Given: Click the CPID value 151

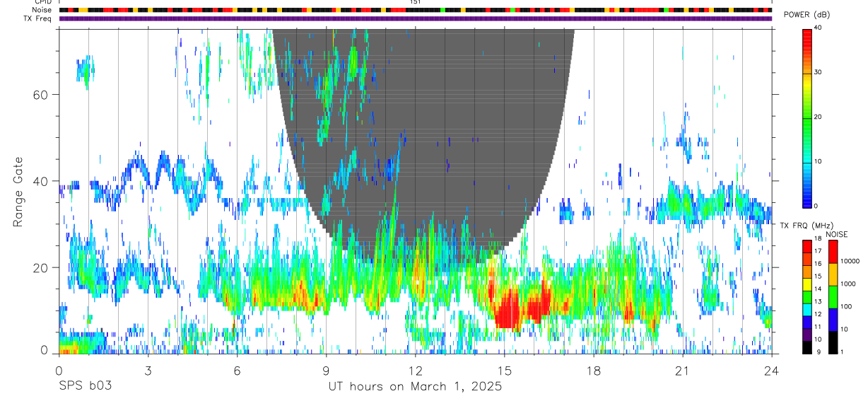Looking at the screenshot, I should 415,2.
